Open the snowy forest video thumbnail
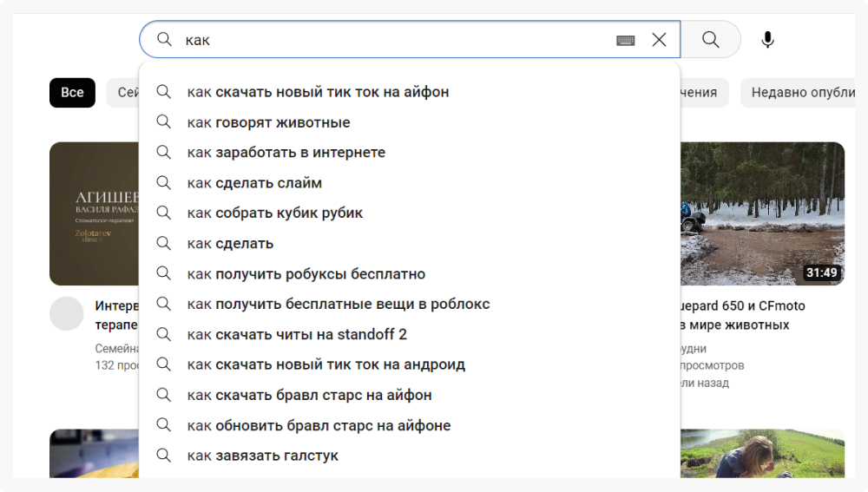The image size is (868, 492). (761, 213)
